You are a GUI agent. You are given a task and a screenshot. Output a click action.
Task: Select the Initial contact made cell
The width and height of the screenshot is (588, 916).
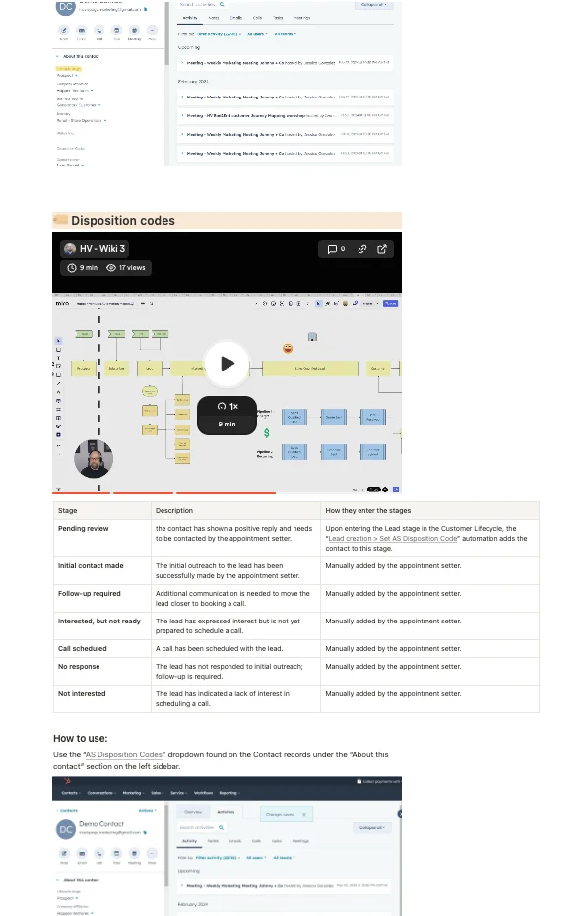tap(102, 570)
